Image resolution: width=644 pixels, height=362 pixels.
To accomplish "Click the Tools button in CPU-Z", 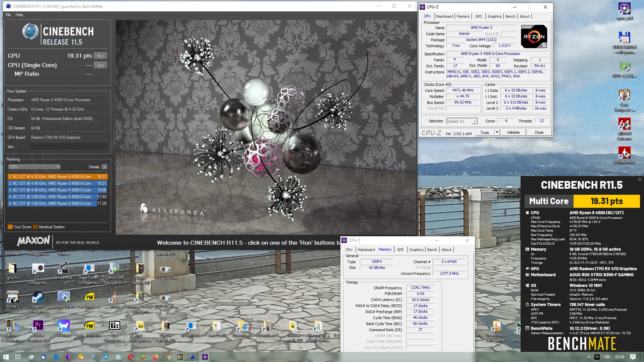I will click(484, 132).
